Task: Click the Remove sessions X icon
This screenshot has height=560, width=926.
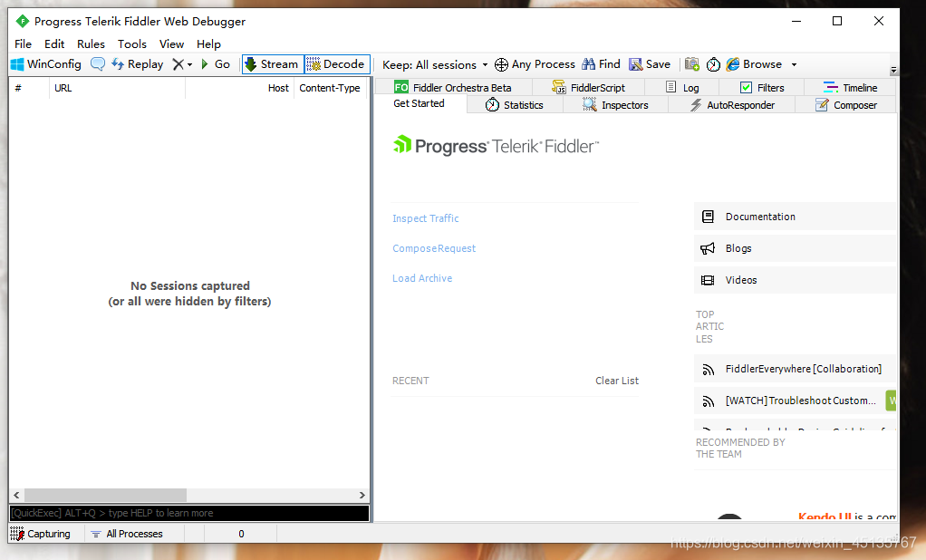Action: [x=178, y=64]
